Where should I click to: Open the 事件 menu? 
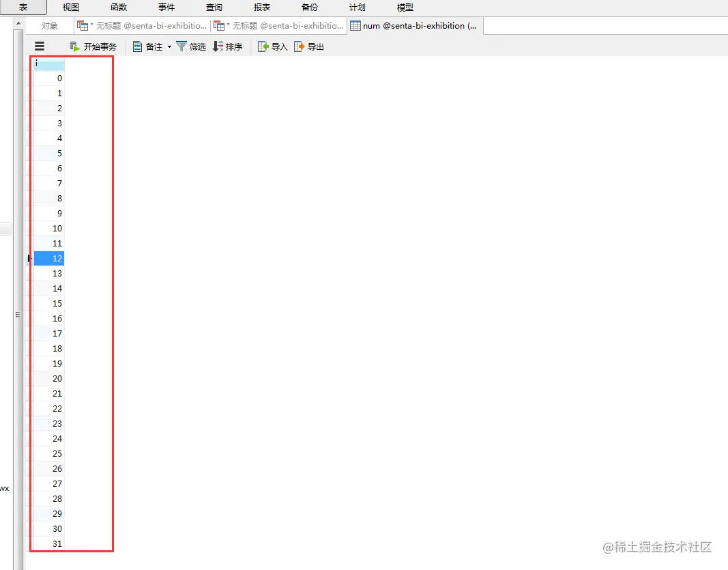tap(166, 8)
